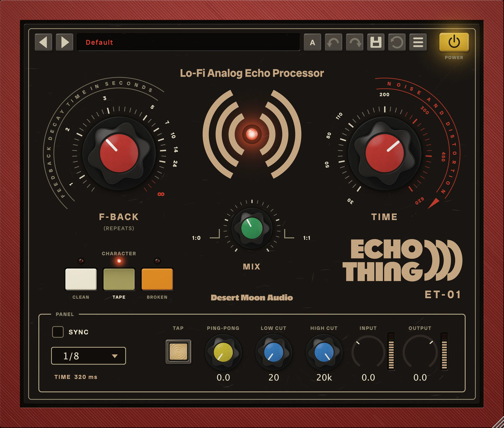Click the OUTPUT gain knob
The image size is (504, 428).
(420, 352)
